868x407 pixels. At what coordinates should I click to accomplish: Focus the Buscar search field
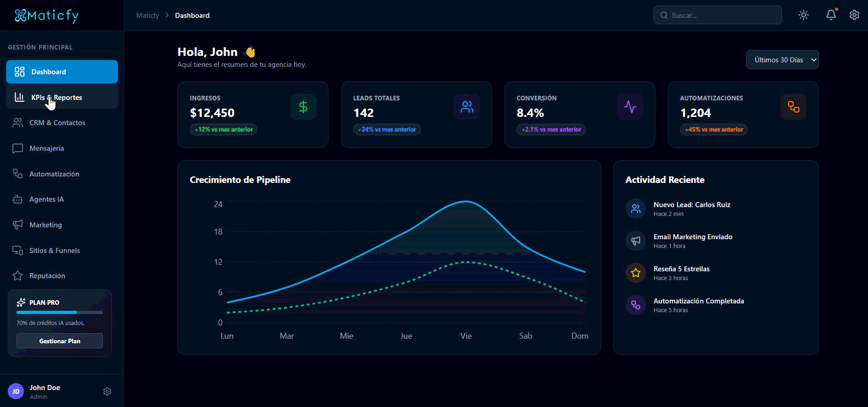tap(717, 15)
